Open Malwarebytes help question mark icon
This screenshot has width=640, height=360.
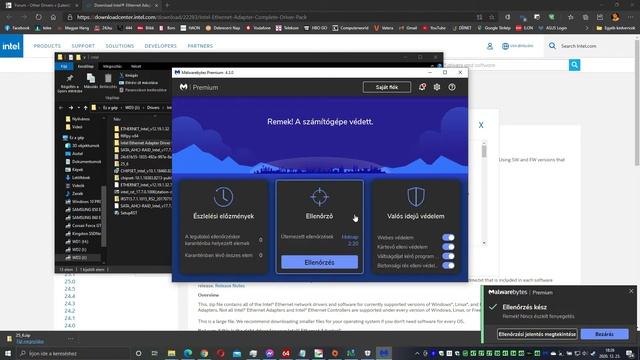pyautogui.click(x=452, y=87)
